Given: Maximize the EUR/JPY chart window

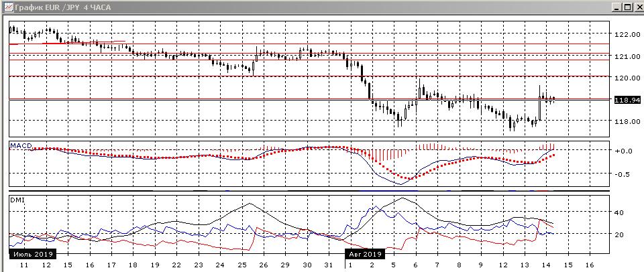Looking at the screenshot, I should (626, 7).
